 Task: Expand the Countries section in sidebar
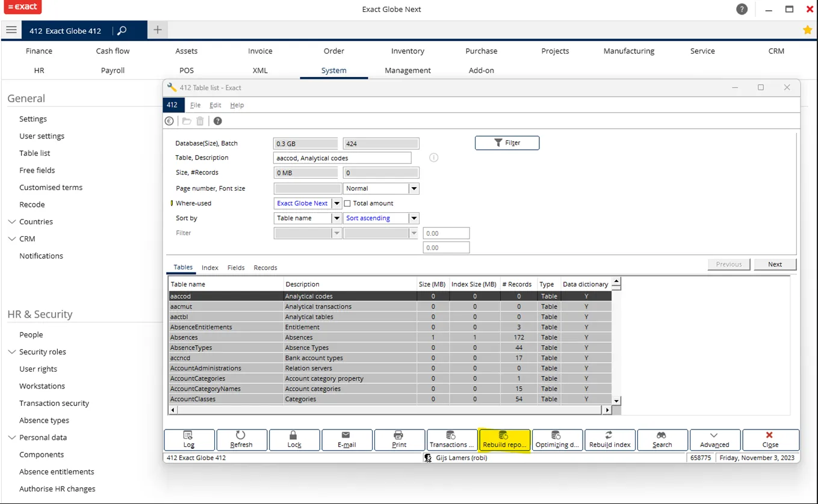click(x=11, y=221)
